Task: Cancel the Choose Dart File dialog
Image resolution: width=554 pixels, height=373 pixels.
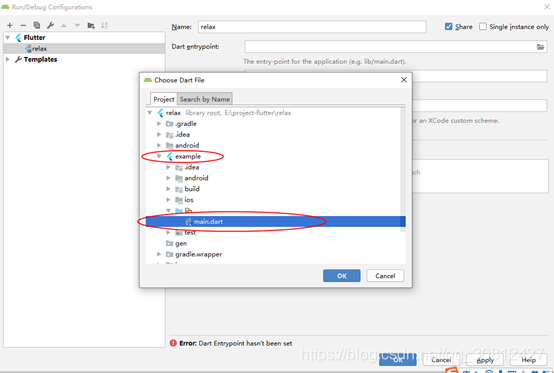Action: (x=385, y=276)
